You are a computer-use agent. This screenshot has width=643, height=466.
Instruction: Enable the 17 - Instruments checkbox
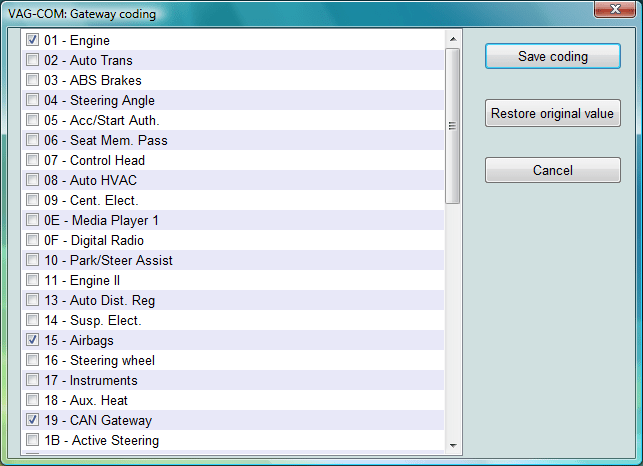(x=32, y=380)
